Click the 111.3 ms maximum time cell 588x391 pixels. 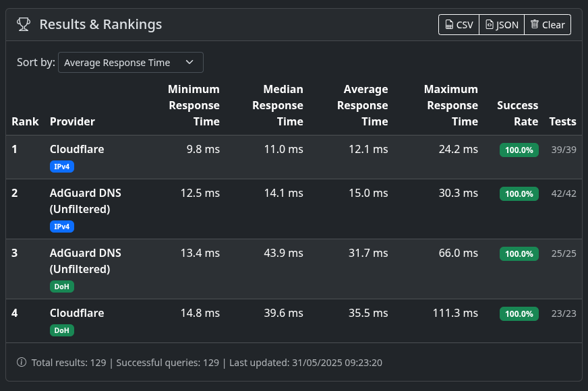(455, 313)
